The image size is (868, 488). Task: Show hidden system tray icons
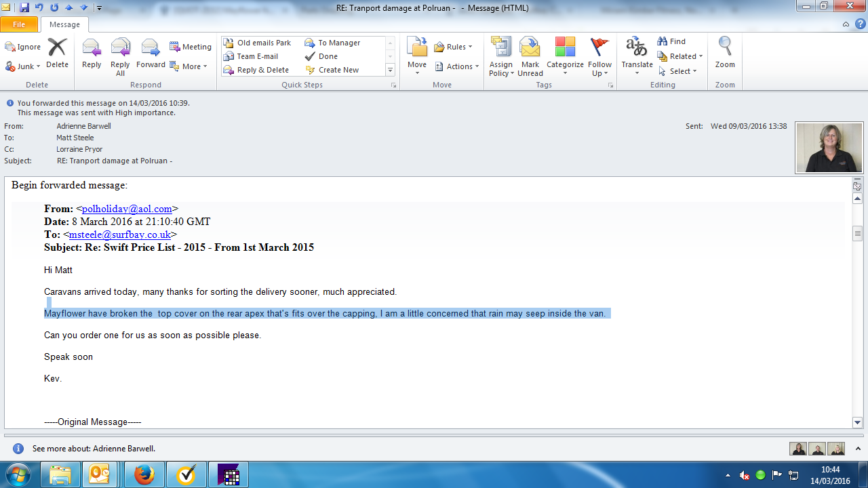[728, 475]
